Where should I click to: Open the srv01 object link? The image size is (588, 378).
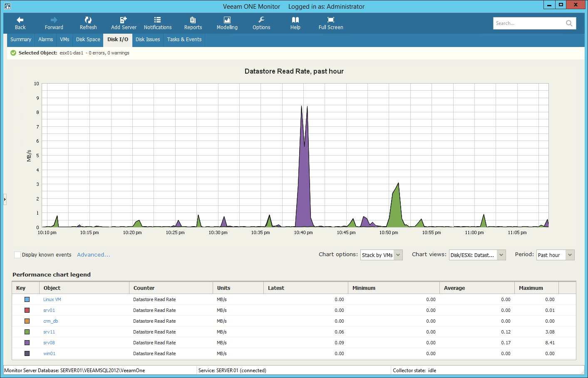tap(49, 310)
